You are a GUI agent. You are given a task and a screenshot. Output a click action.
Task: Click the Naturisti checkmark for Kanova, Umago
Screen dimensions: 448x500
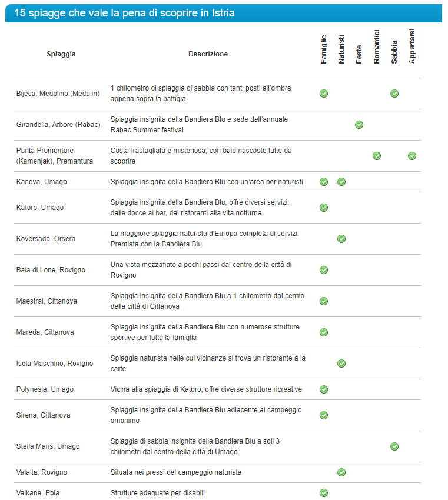click(341, 182)
